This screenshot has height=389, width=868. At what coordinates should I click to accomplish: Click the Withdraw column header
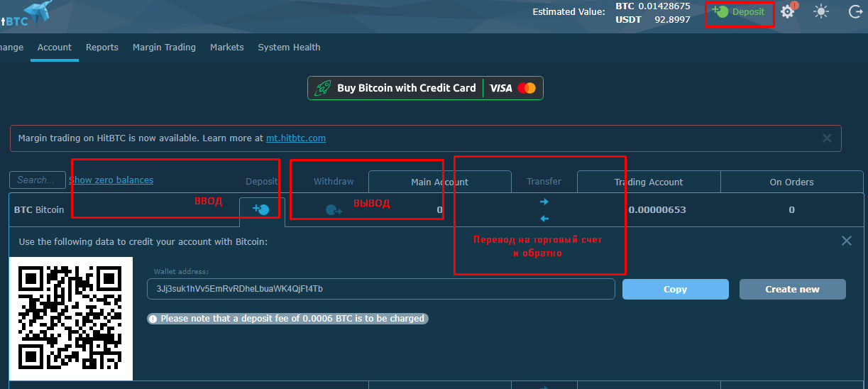(x=334, y=182)
